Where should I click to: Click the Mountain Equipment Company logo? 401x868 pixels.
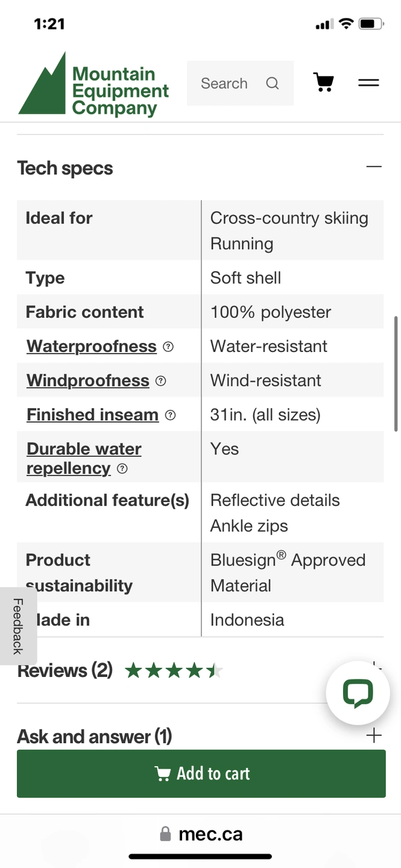pyautogui.click(x=93, y=84)
